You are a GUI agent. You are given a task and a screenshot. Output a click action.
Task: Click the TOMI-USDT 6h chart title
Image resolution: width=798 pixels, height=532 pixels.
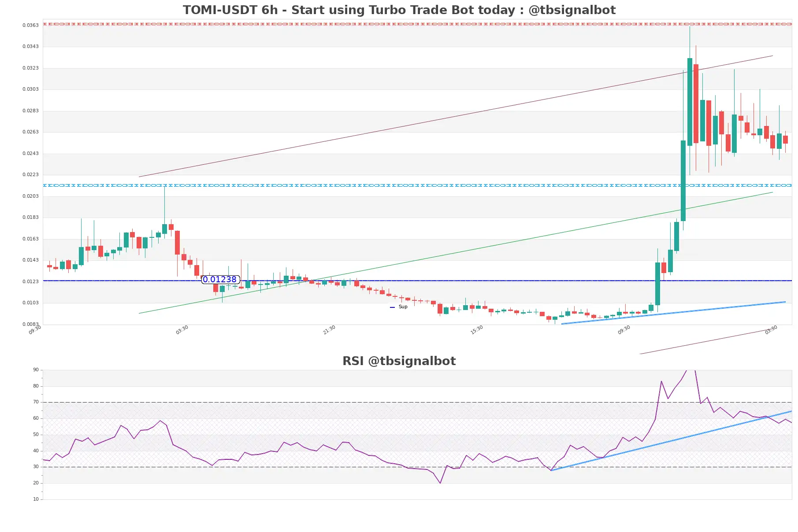(399, 10)
